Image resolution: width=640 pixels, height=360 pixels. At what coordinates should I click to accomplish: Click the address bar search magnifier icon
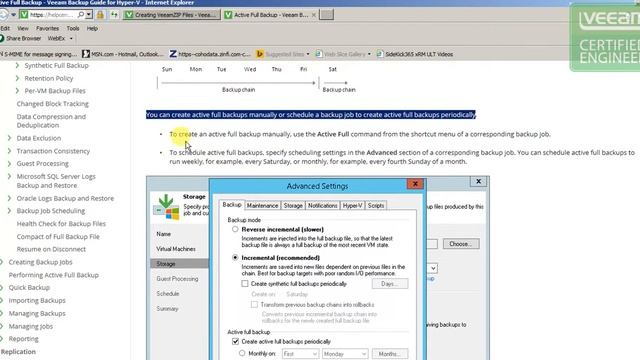pyautogui.click(x=81, y=15)
